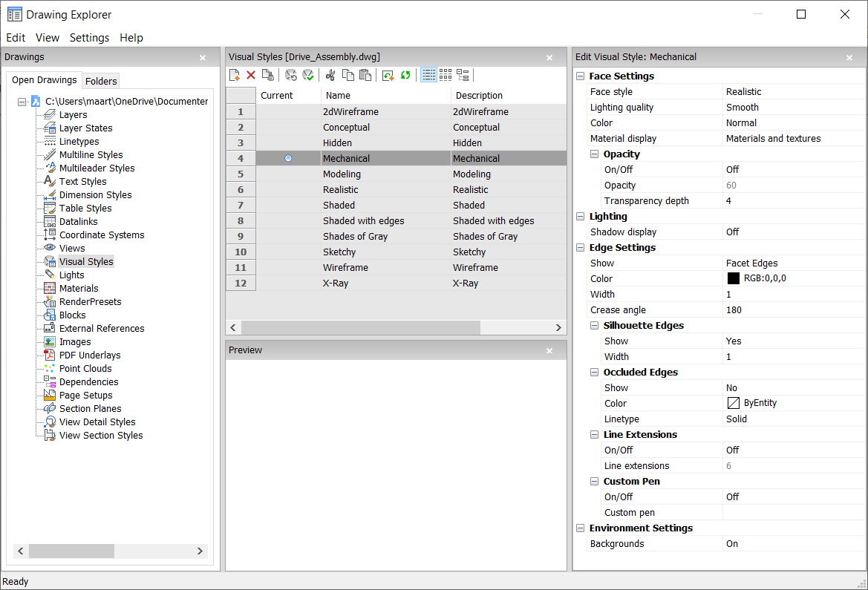Click the Copy icon in toolbar

click(x=347, y=75)
